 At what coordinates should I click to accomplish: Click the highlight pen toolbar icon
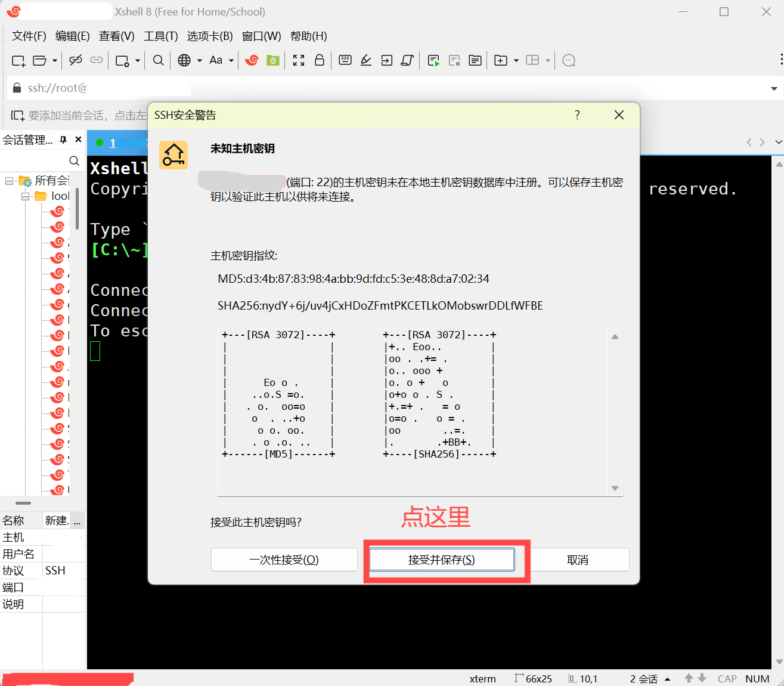point(366,60)
